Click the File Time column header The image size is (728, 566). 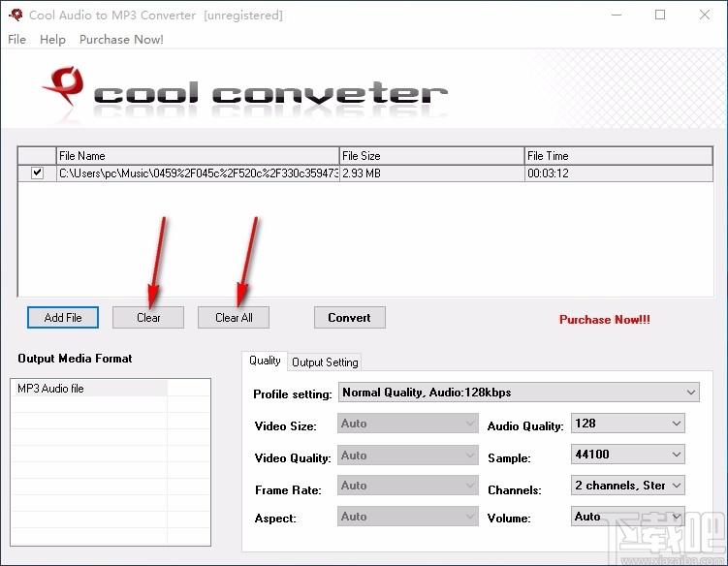[x=618, y=155]
